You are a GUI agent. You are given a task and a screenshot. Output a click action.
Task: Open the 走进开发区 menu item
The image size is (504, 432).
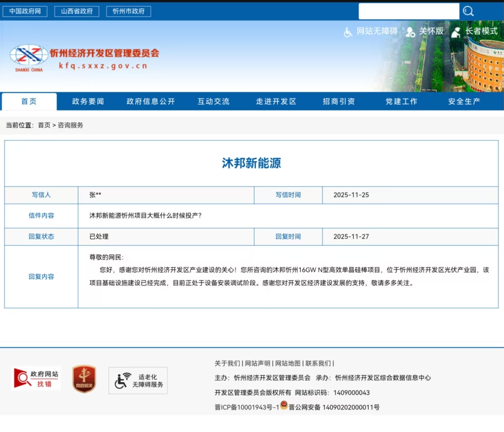pyautogui.click(x=276, y=101)
